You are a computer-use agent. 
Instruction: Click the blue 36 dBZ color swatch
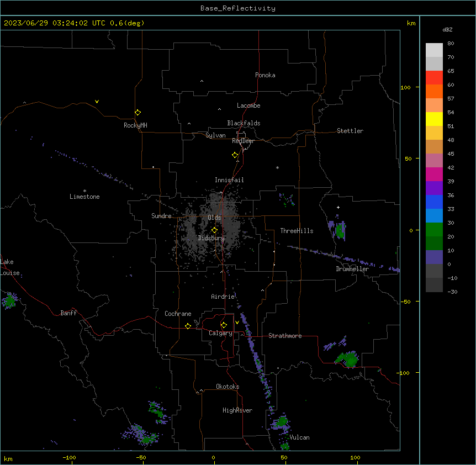click(x=434, y=202)
